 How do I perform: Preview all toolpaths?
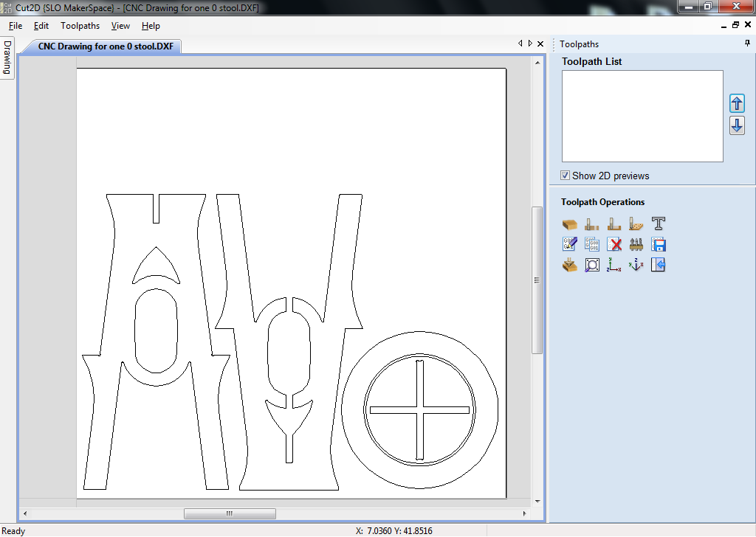tap(568, 264)
